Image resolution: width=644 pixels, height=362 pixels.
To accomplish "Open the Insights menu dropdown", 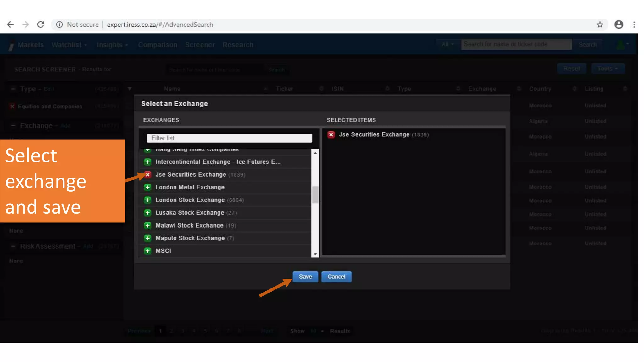I will [x=112, y=45].
